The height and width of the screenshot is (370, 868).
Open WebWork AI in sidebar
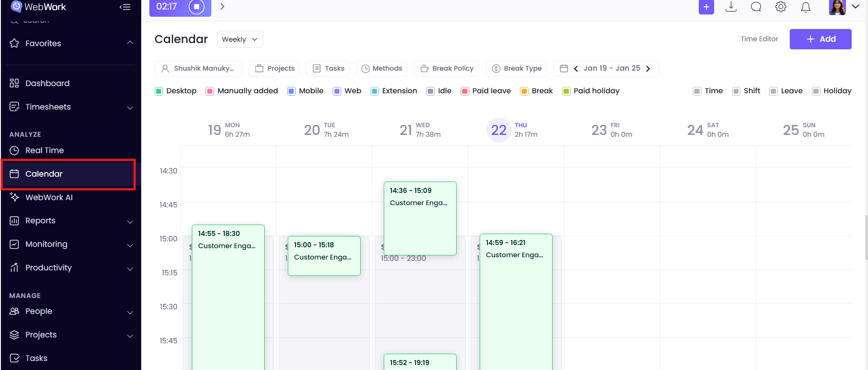click(48, 197)
